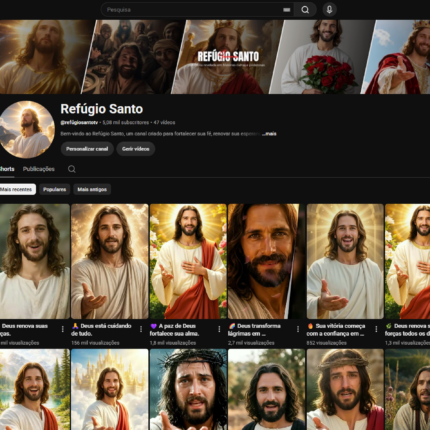Select the Mais antigos filter chip

(92, 189)
